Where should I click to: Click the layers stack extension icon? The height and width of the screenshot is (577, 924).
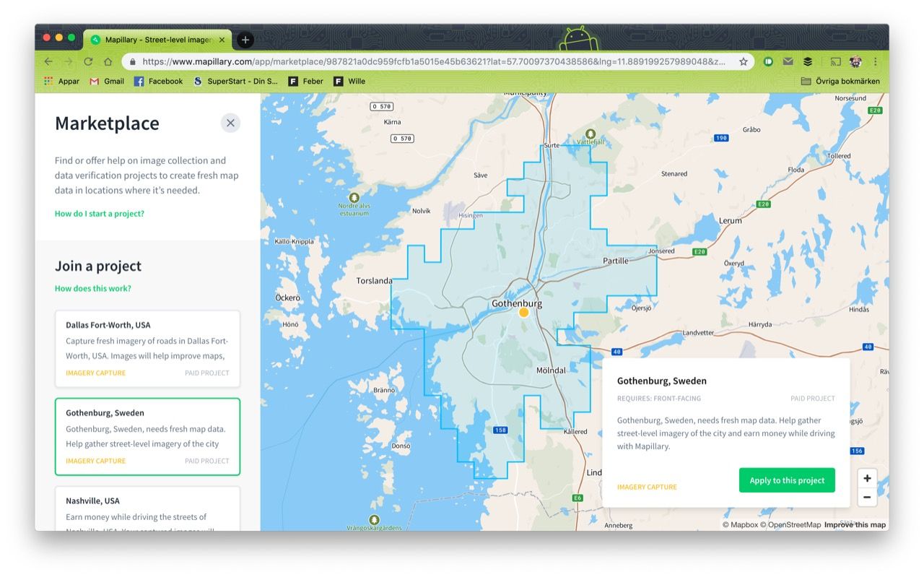pyautogui.click(x=808, y=62)
